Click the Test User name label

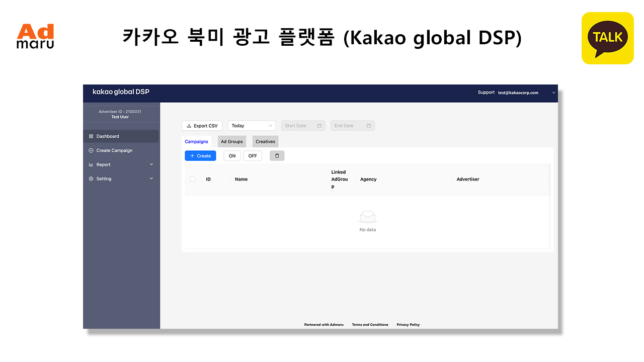pos(120,117)
